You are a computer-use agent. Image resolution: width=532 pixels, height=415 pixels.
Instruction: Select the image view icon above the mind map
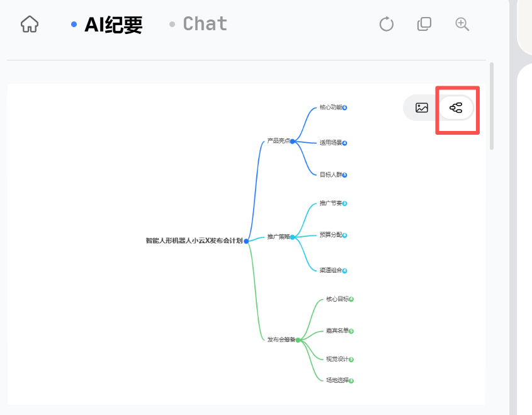click(421, 108)
